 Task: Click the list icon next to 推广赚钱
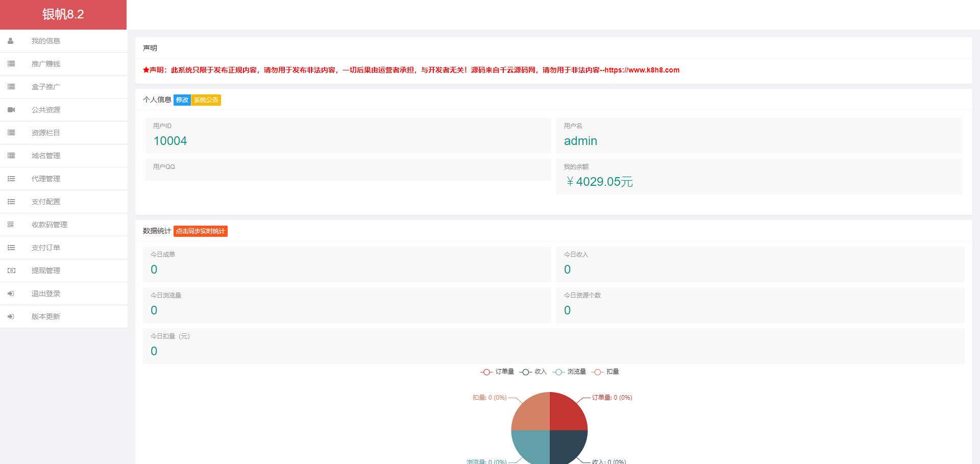tap(11, 64)
